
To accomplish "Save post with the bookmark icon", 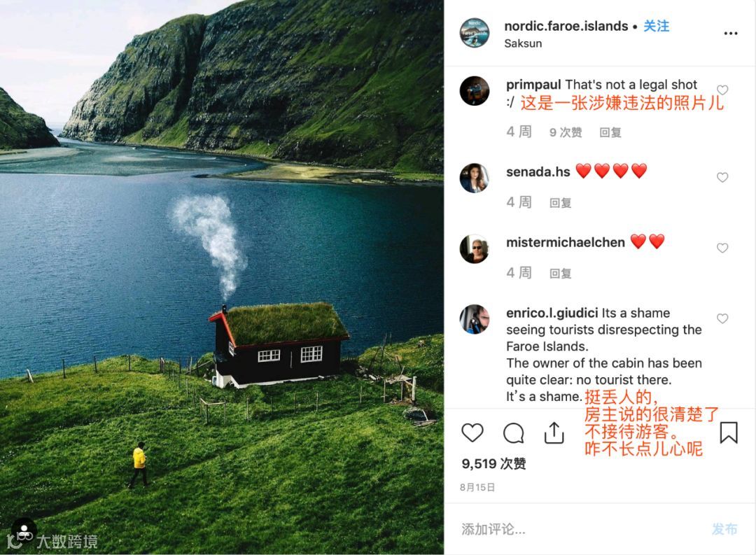I will pos(729,433).
